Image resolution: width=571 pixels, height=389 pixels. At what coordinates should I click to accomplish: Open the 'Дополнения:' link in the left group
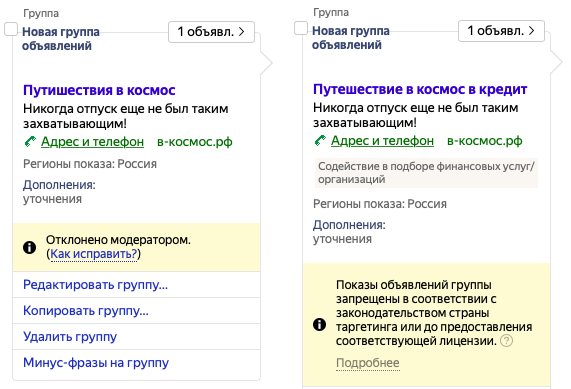[x=59, y=185]
